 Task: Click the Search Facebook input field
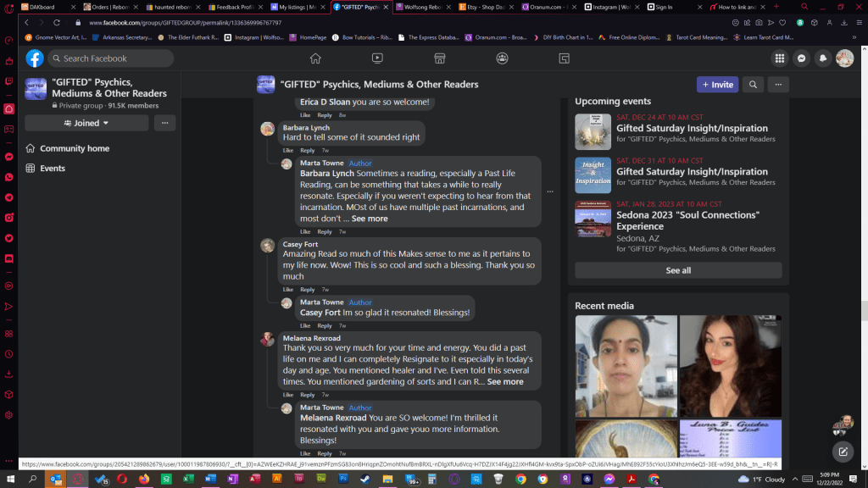pos(110,58)
